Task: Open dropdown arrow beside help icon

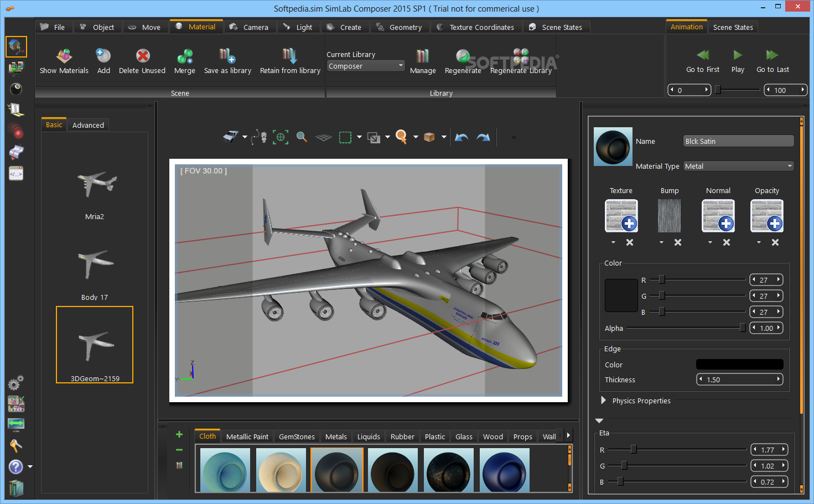Action: tap(30, 467)
